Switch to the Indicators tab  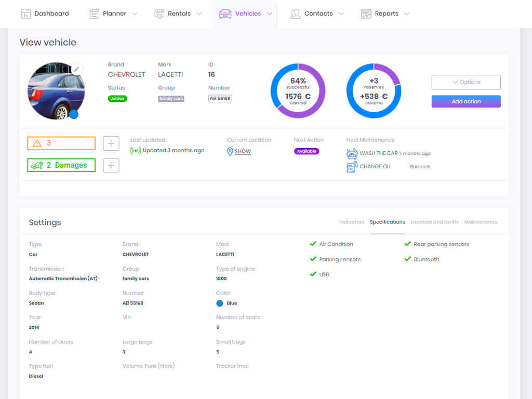351,222
